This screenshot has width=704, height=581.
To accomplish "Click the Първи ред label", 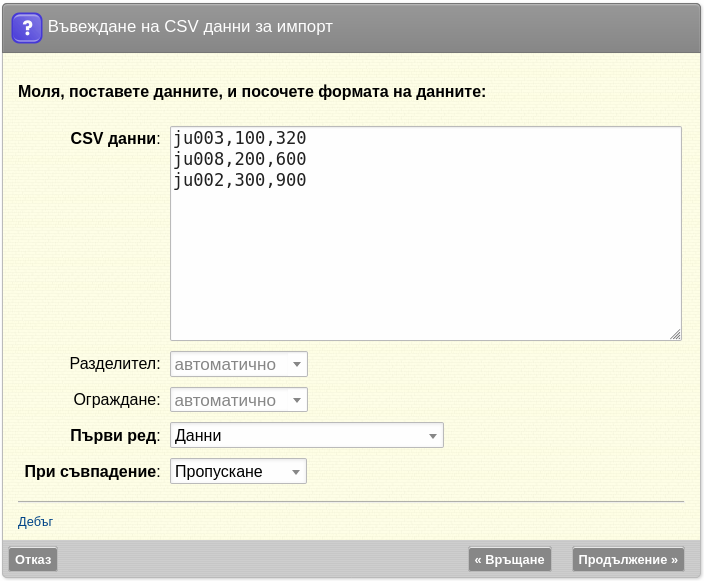I will tap(115, 435).
